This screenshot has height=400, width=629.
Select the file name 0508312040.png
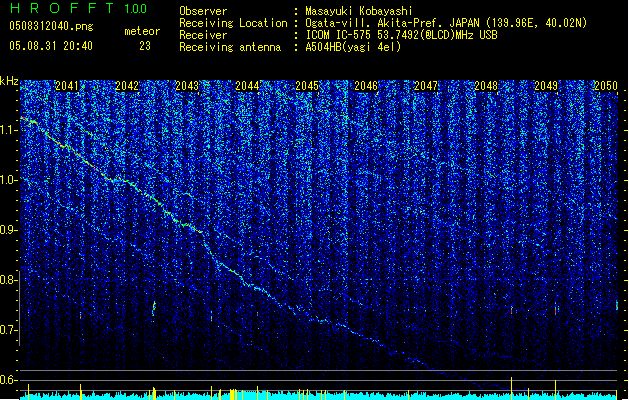coord(51,26)
